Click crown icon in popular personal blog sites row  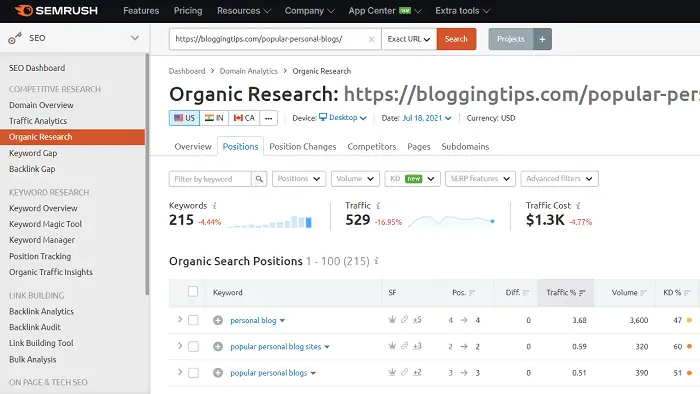point(392,346)
